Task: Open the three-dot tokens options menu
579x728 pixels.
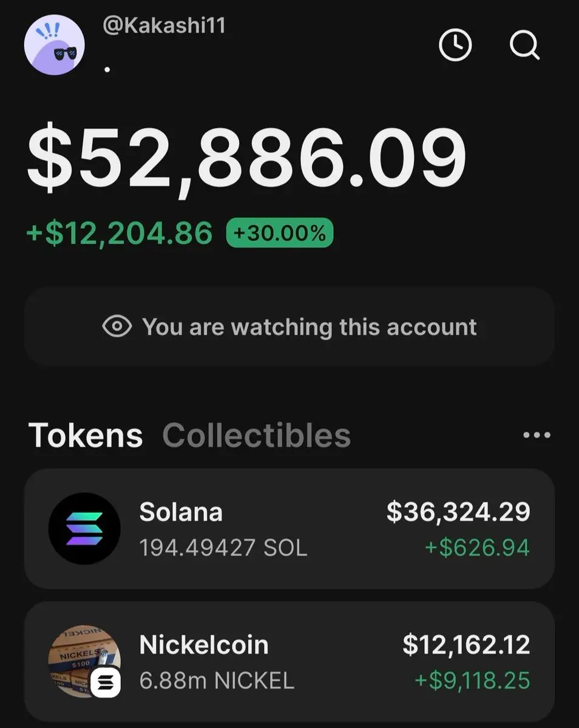Action: point(537,435)
